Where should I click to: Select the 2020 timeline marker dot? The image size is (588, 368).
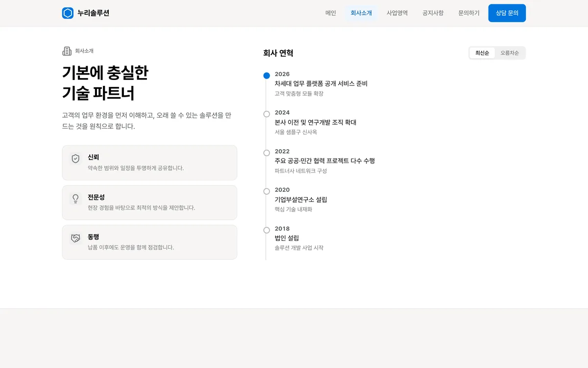coord(267,191)
